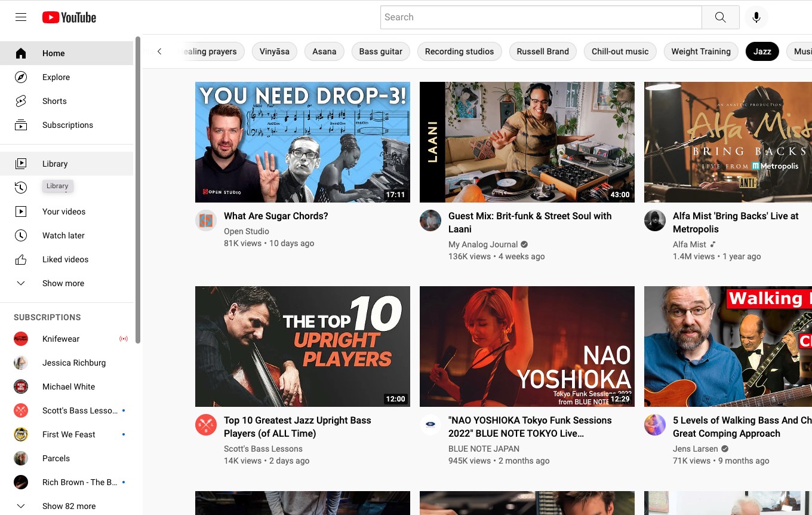This screenshot has height=515, width=812.
Task: Select the Recording studios chip
Action: click(x=460, y=51)
